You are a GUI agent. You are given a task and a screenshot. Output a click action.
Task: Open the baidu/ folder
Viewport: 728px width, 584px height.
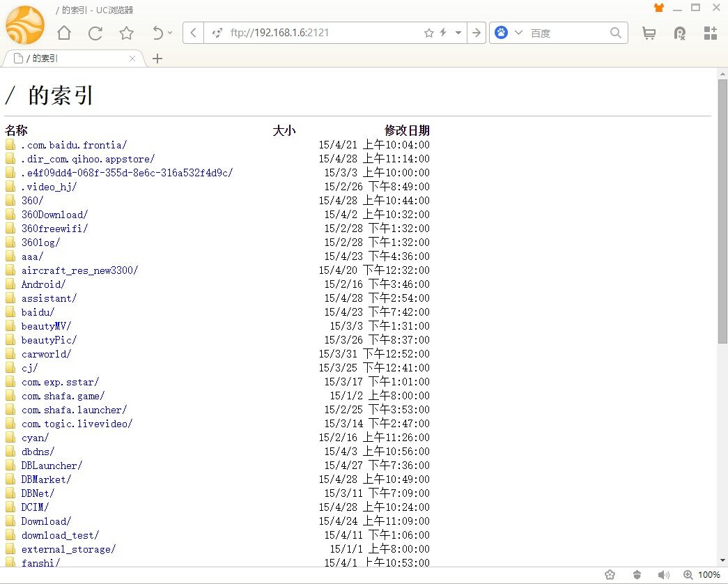tap(38, 312)
